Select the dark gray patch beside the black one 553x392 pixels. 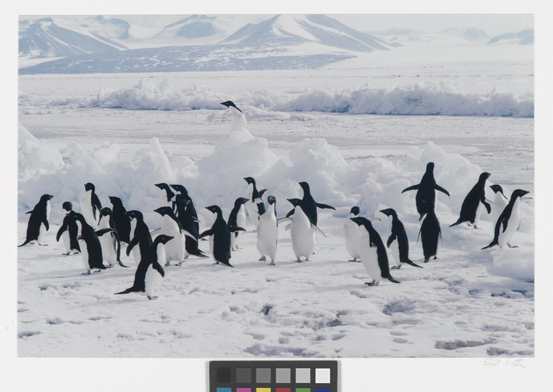pyautogui.click(x=244, y=375)
